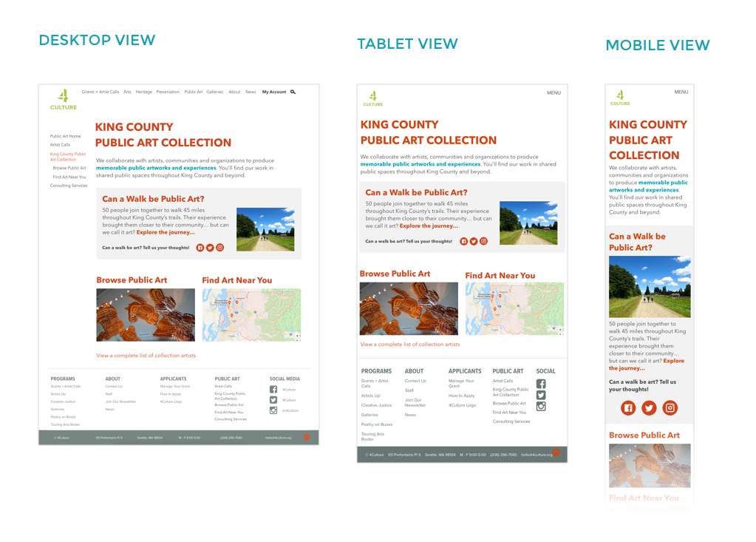Select Public Art Home in desktop sidebar
The image size is (756, 542).
[x=65, y=136]
